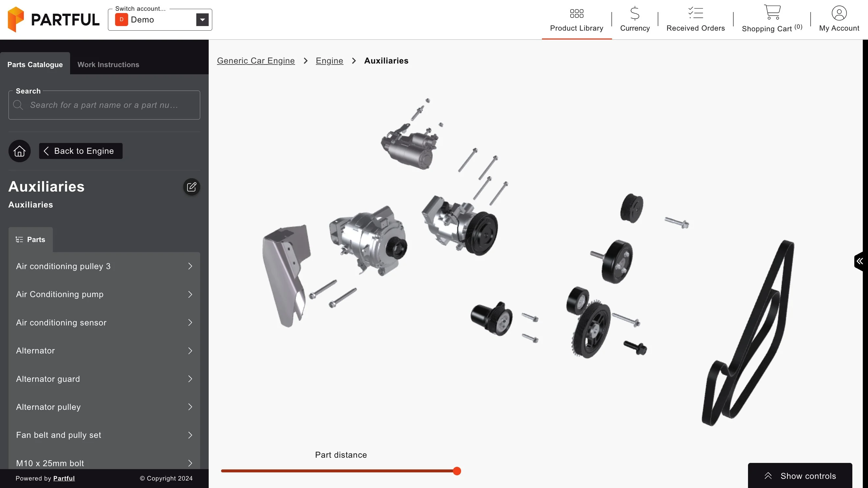
Task: Select the Parts Catalogue tab
Action: point(35,64)
